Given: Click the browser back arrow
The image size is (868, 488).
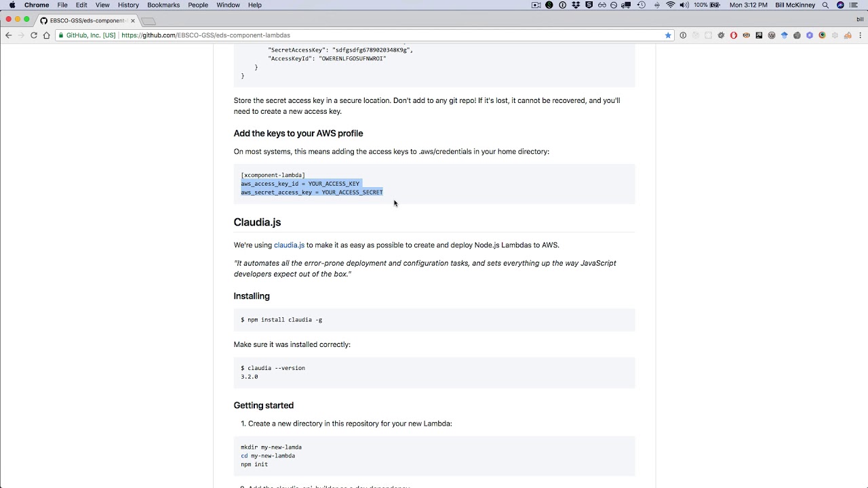Looking at the screenshot, I should click(x=8, y=35).
